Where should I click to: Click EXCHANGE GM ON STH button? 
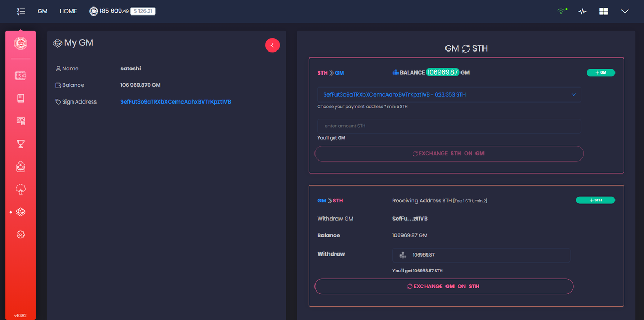pos(444,286)
